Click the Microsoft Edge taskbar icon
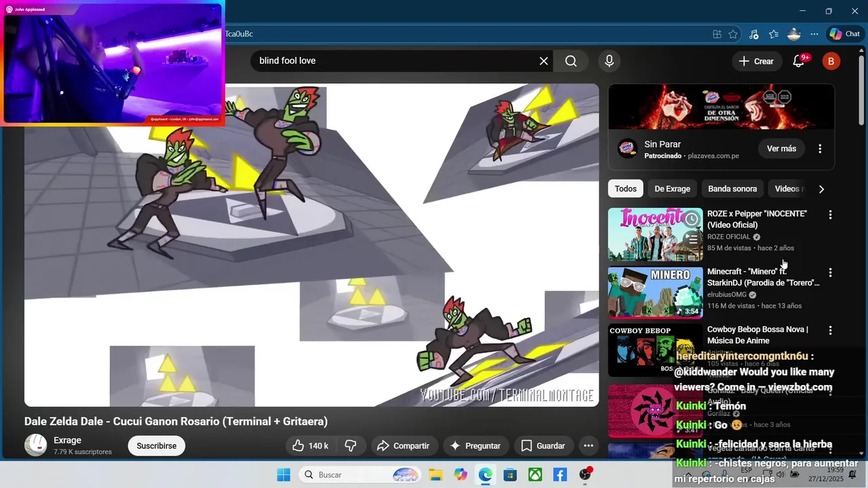The height and width of the screenshot is (488, 868). (486, 475)
